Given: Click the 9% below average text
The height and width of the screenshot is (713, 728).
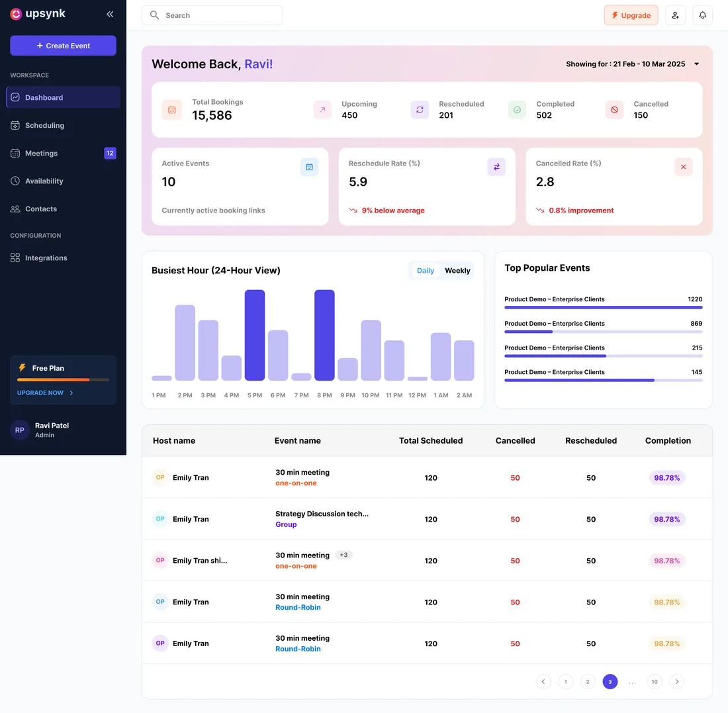Looking at the screenshot, I should pyautogui.click(x=393, y=211).
